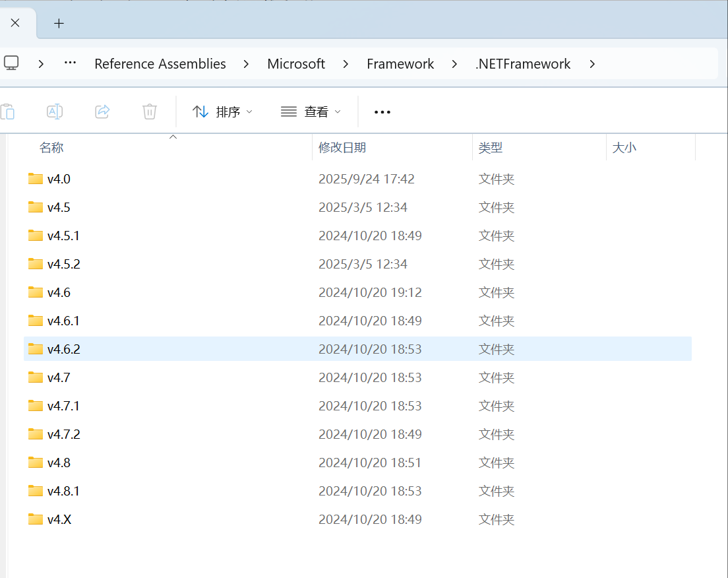
Task: Click the folder icon of v4.8.1
Action: tap(36, 491)
